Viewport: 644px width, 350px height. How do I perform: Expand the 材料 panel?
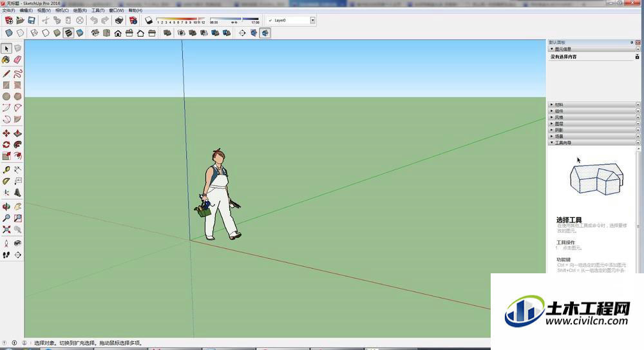click(x=594, y=104)
